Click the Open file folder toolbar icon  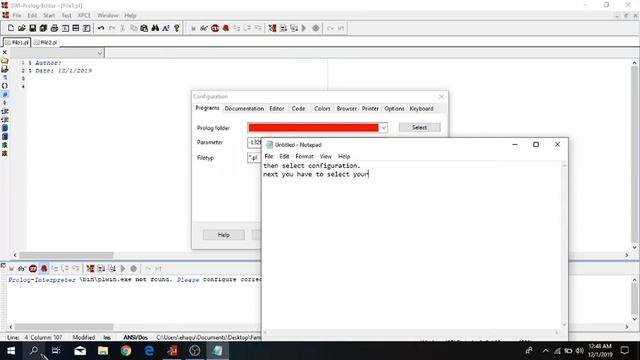22,28
